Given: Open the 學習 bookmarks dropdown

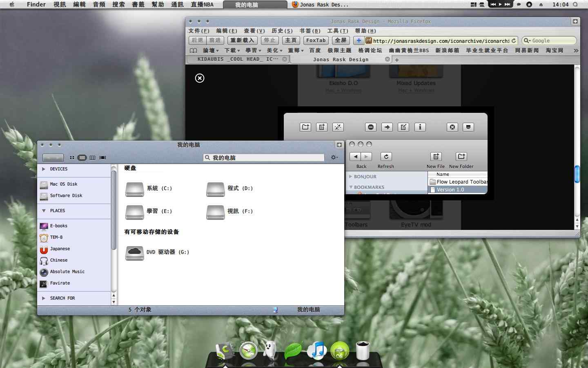Looking at the screenshot, I should pyautogui.click(x=253, y=50).
